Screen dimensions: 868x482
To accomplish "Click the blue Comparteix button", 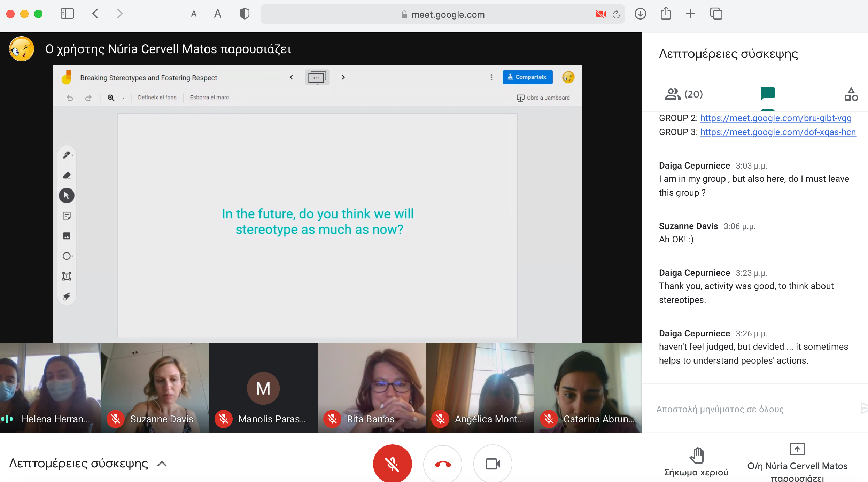I will (x=527, y=77).
